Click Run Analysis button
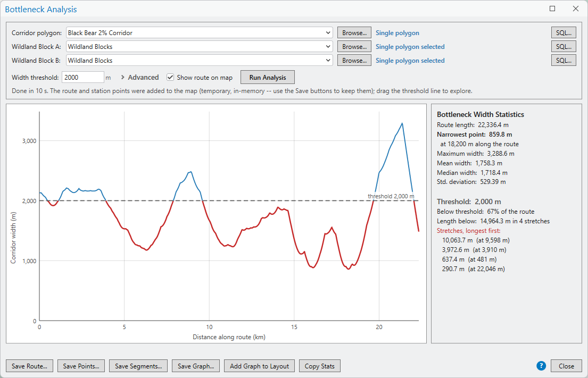 267,78
